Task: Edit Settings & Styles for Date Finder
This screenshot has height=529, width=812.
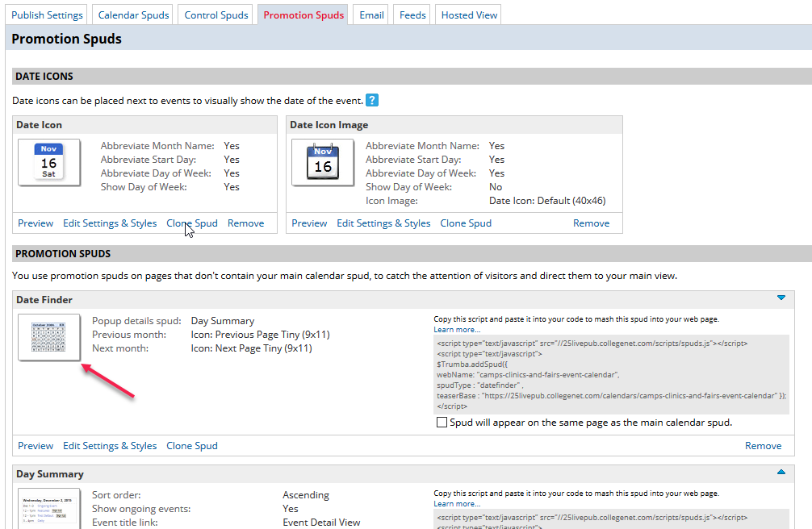Action: [x=110, y=446]
